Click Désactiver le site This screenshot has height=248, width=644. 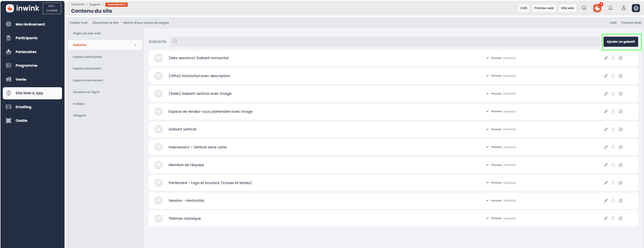(105, 23)
